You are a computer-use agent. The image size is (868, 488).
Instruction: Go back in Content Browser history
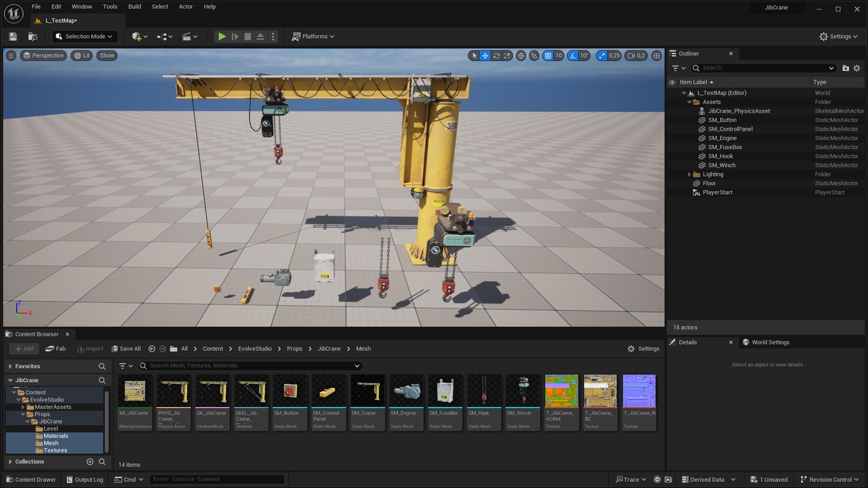pyautogui.click(x=152, y=348)
